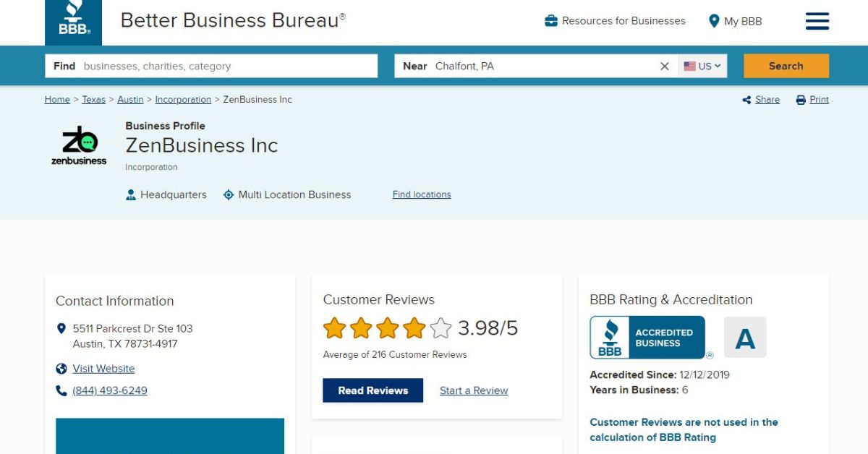Open the Incorporation breadcrumb link
This screenshot has height=454, width=868.
[183, 100]
